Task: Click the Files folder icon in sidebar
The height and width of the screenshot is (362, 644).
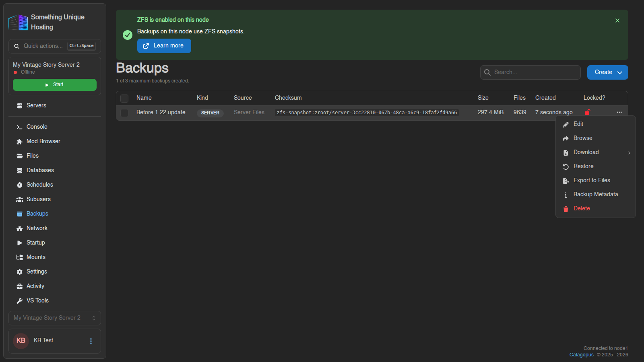Action: 19,156
